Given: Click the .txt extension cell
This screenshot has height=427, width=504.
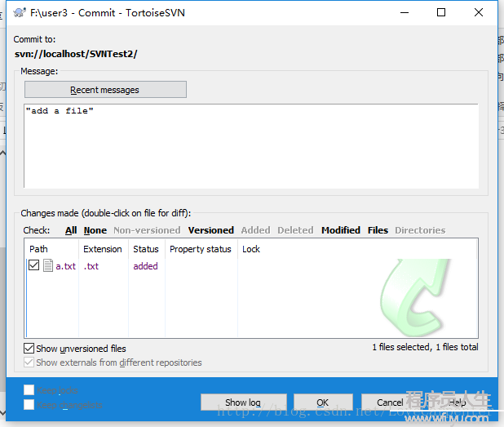Looking at the screenshot, I should click(91, 266).
